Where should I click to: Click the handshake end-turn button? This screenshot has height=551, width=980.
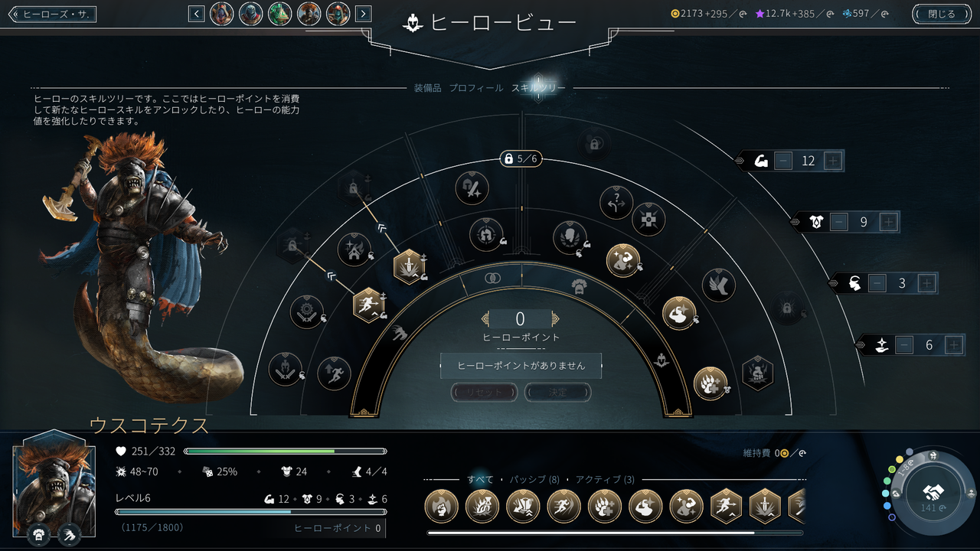pyautogui.click(x=933, y=492)
